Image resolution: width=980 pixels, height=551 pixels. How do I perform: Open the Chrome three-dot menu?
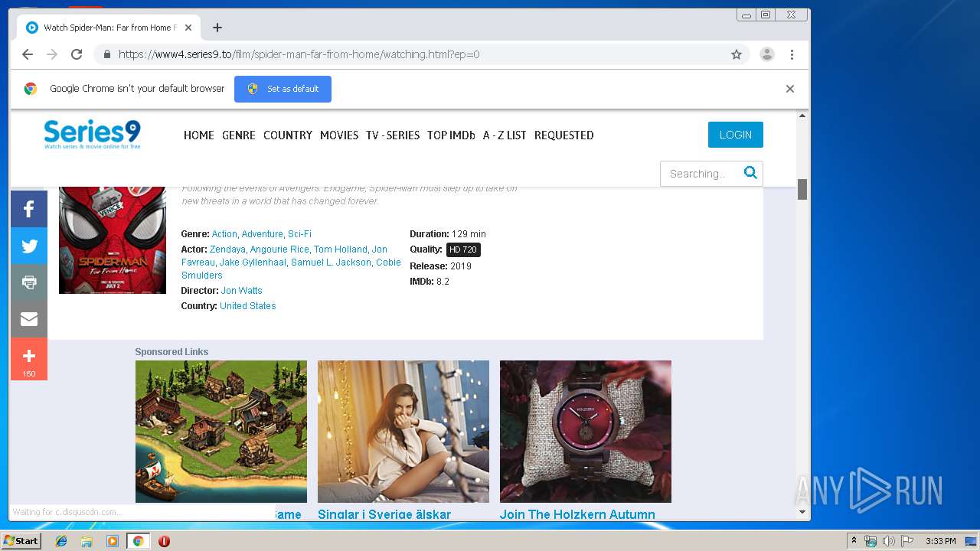[x=792, y=54]
